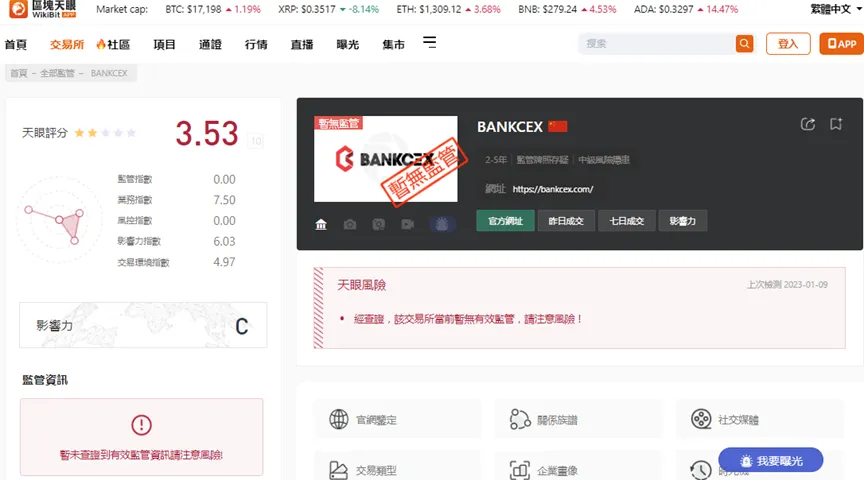Click the BNB $279.24 ticker

(x=567, y=9)
